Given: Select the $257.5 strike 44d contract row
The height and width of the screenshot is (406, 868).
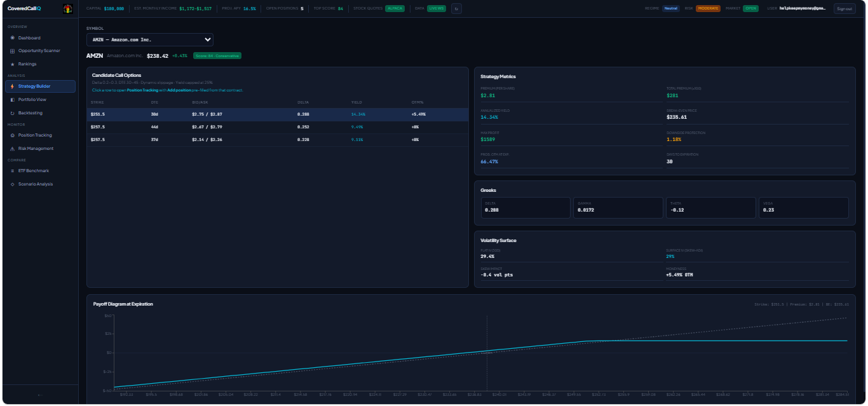Looking at the screenshot, I should (x=277, y=127).
